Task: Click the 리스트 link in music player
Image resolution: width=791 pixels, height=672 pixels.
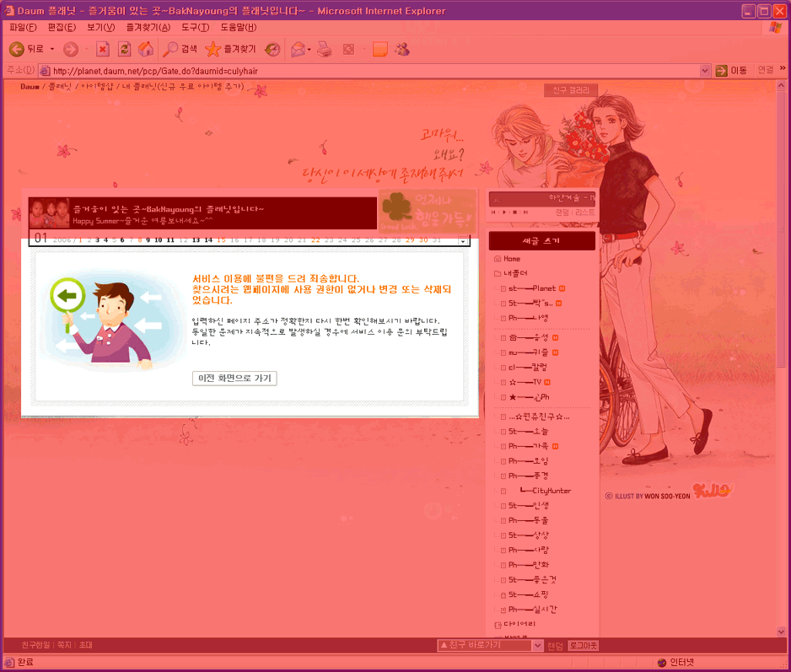Action: [584, 212]
